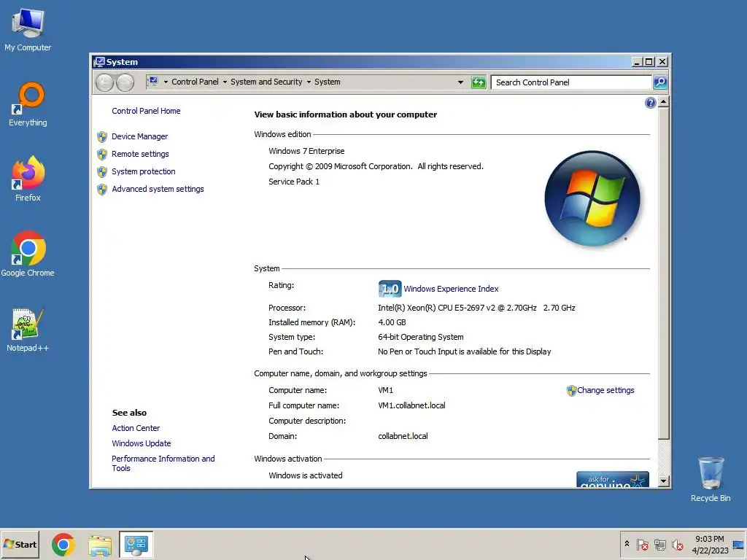
Task: Click the Windows Experience Index 1.0 badge
Action: point(390,289)
